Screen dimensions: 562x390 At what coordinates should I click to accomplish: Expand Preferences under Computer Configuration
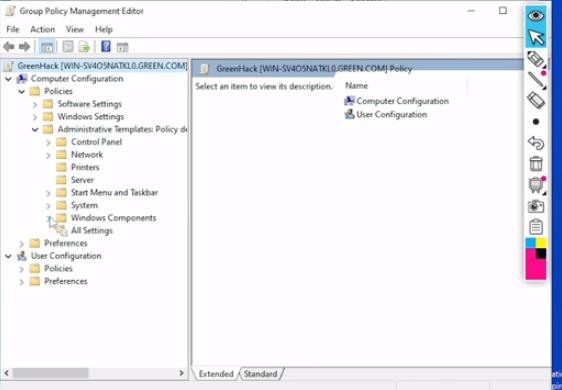point(22,243)
